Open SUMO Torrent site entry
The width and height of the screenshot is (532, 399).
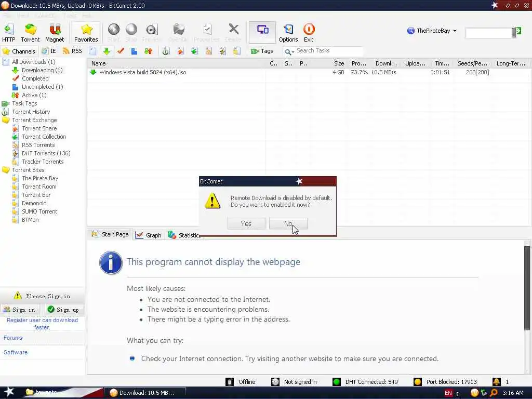[x=39, y=211]
